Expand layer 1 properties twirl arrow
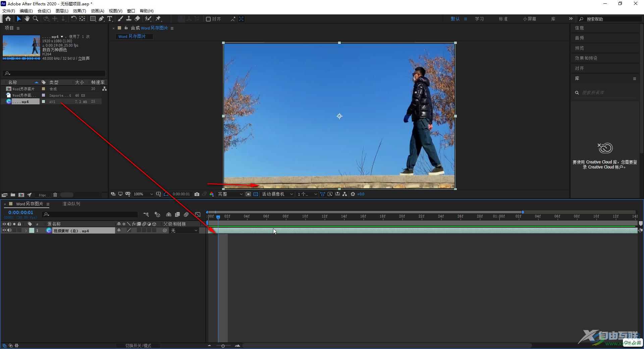Image resolution: width=644 pixels, height=349 pixels. pos(26,231)
